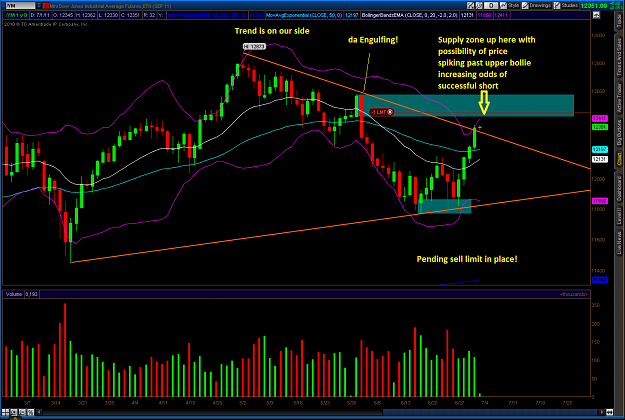Open the Live News side tab
This screenshot has width=625, height=420.
pyautogui.click(x=619, y=243)
